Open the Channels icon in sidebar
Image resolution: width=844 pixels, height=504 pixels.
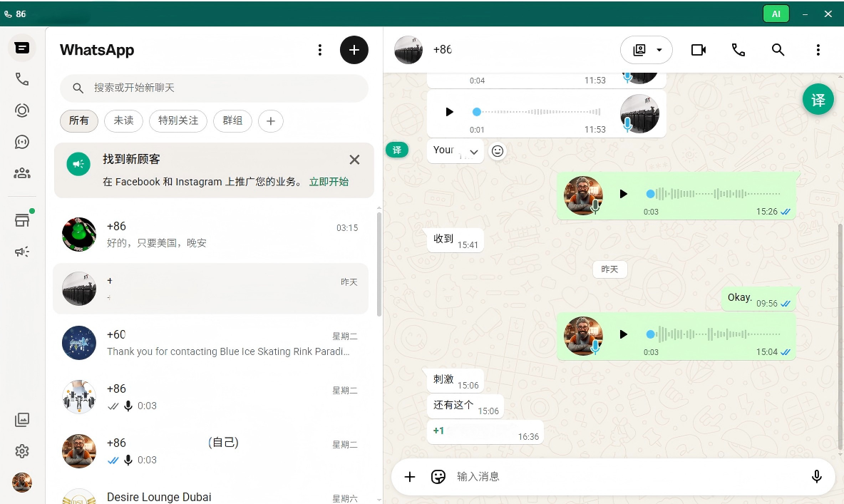22,142
